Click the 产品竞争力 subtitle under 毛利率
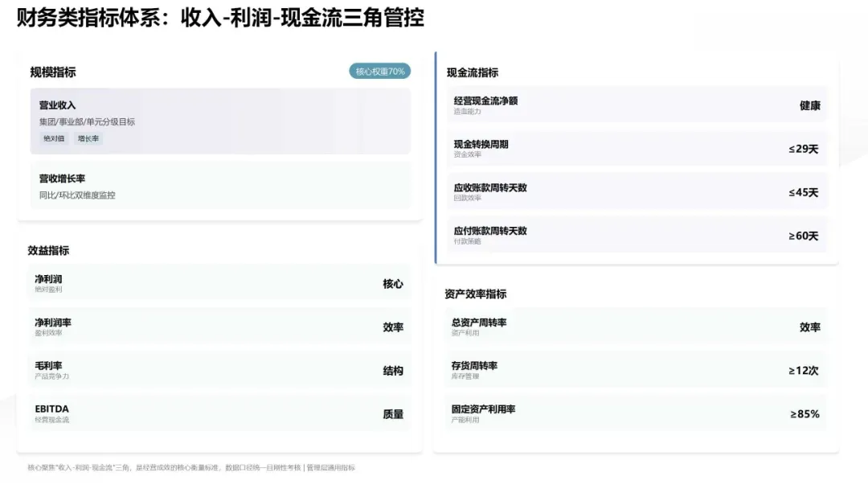The image size is (868, 489). (51, 376)
